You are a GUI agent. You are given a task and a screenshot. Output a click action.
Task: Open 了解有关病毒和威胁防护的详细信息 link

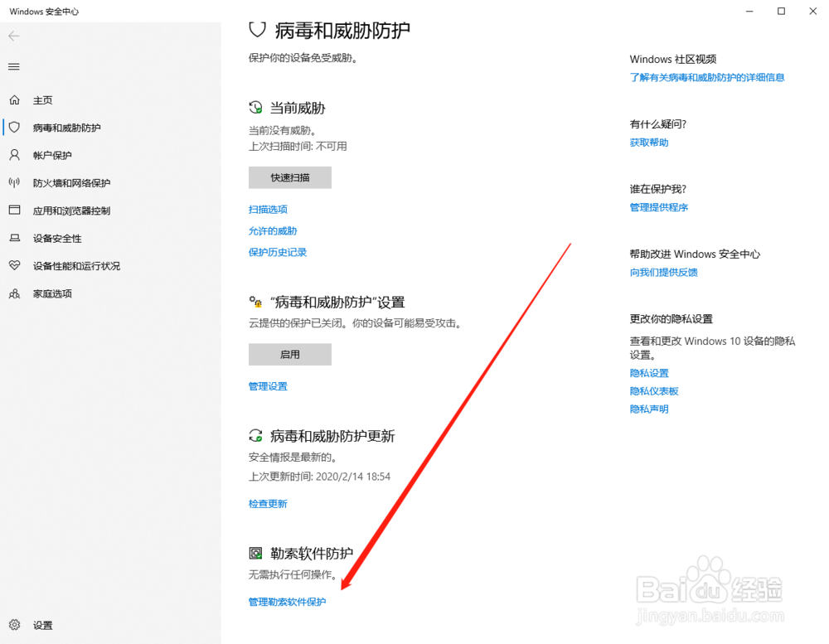[x=707, y=78]
